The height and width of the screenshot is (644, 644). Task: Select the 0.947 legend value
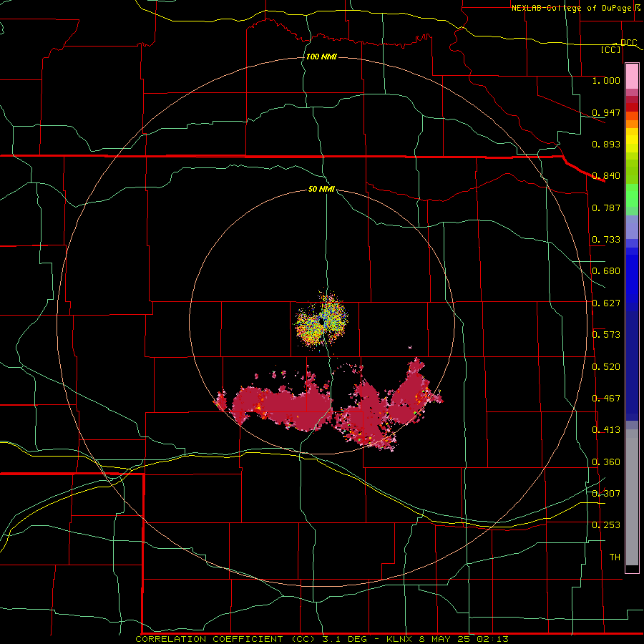[x=606, y=112]
